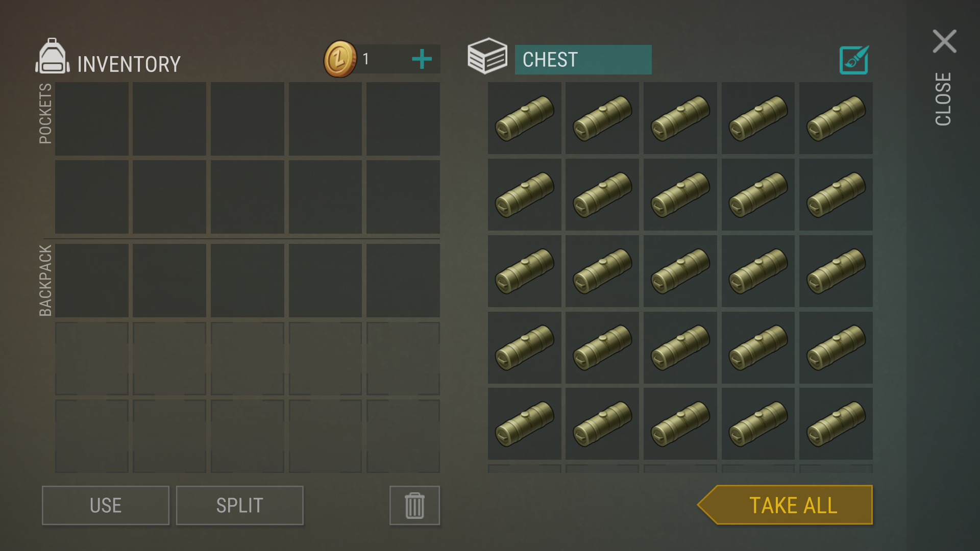Click the USE button
The image size is (980, 551).
(x=106, y=506)
